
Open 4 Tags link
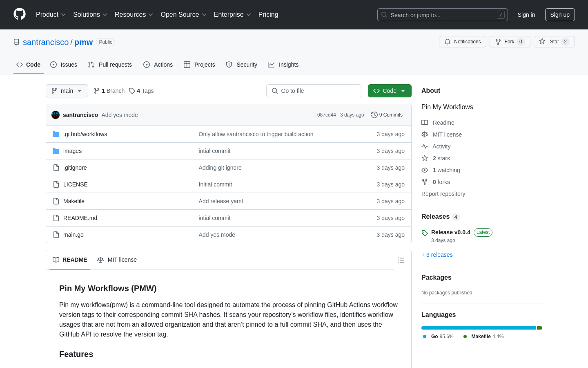click(141, 91)
